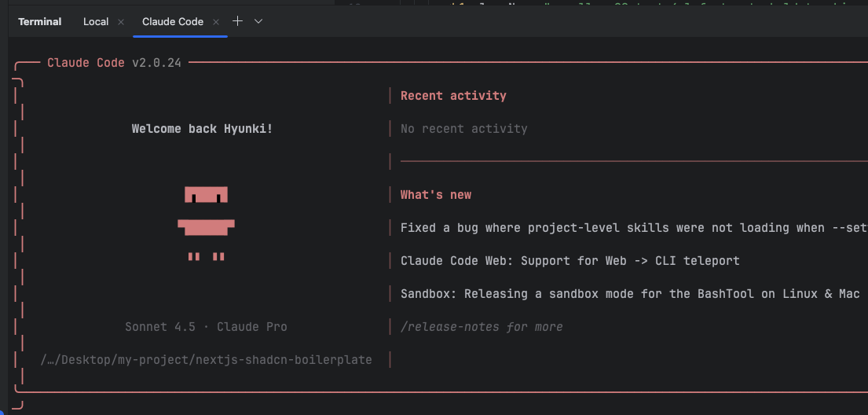The image size is (868, 415).
Task: Click the Sonnet 4.5 · Claude Pro label
Action: [206, 327]
